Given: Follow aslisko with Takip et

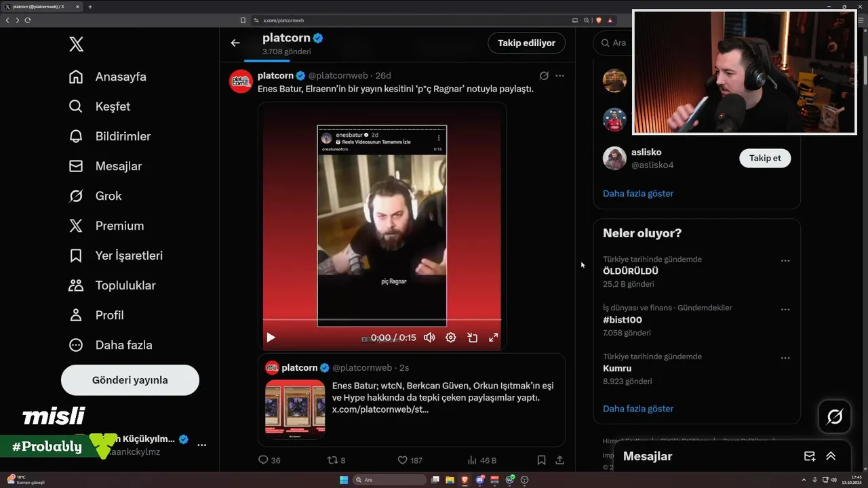Looking at the screenshot, I should (765, 158).
